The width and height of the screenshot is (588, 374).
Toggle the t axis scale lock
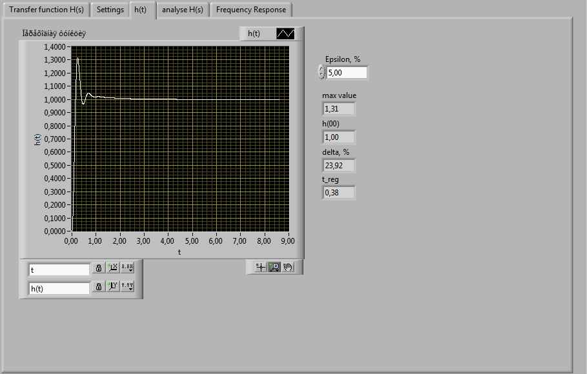point(99,268)
